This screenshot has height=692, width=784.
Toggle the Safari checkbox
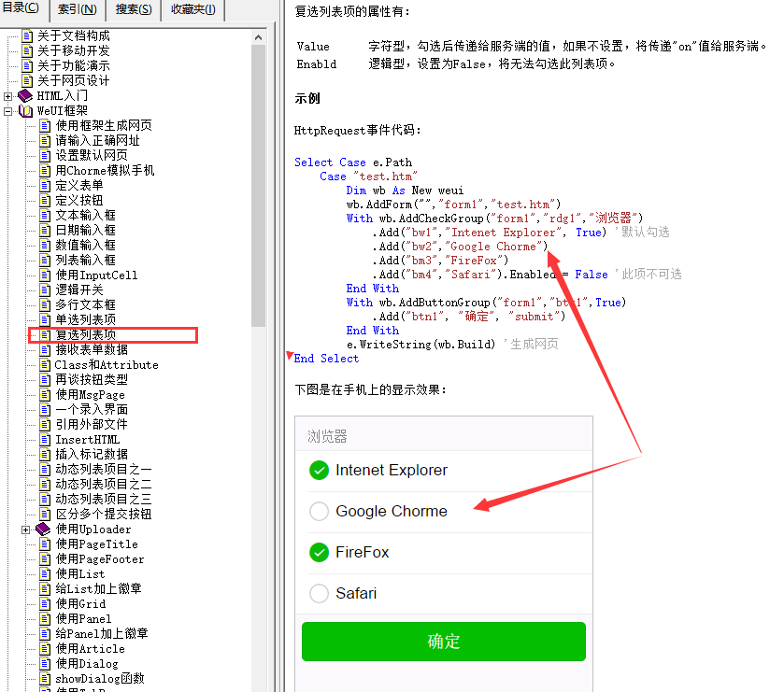click(319, 593)
